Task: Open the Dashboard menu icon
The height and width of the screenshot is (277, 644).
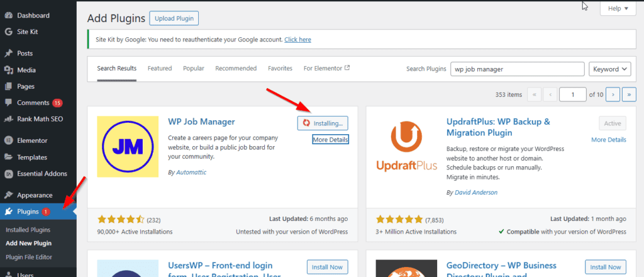Action: (8, 16)
